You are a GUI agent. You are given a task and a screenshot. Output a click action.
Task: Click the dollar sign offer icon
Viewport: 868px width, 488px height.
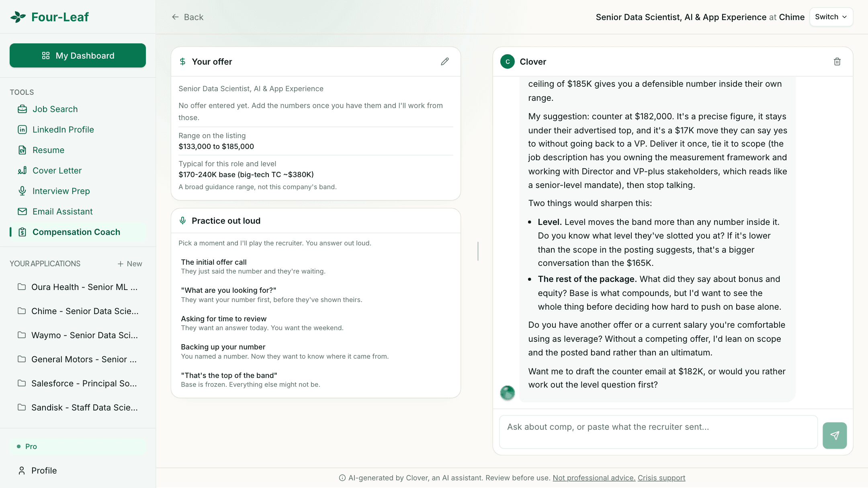pyautogui.click(x=182, y=61)
